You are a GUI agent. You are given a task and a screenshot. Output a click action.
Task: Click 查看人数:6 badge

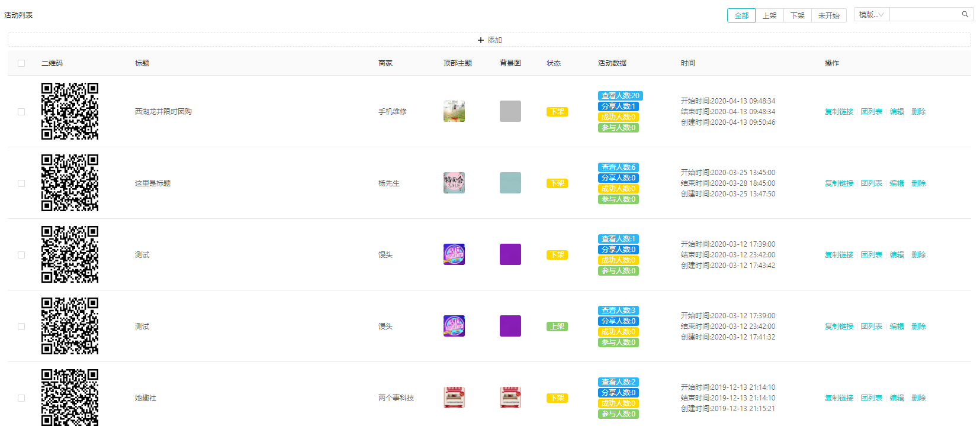pyautogui.click(x=618, y=167)
